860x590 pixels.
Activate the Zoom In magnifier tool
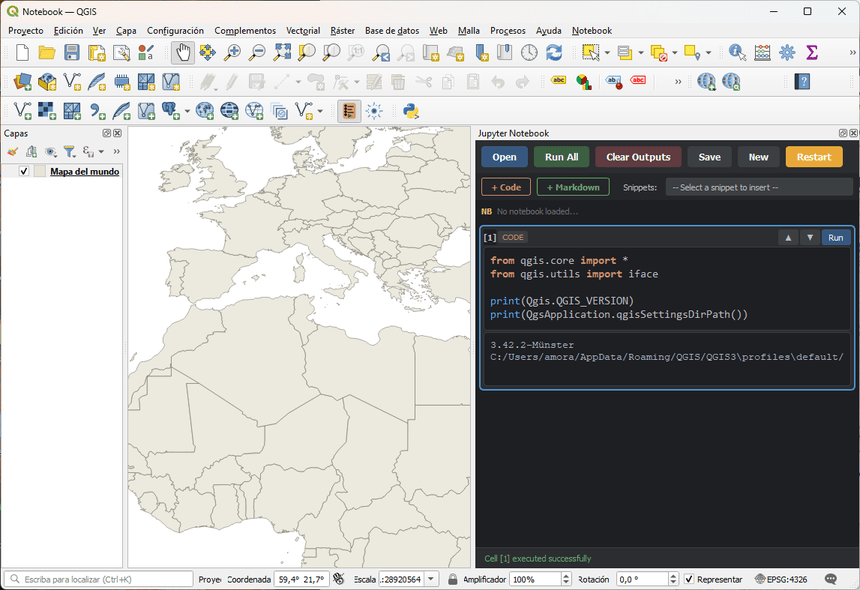232,53
